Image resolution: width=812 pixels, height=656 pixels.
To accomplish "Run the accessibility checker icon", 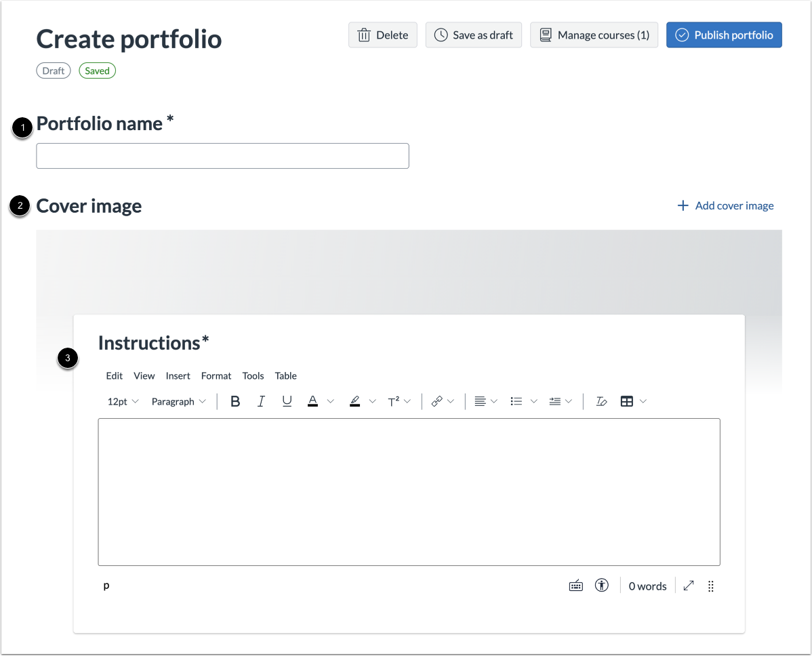I will [601, 585].
